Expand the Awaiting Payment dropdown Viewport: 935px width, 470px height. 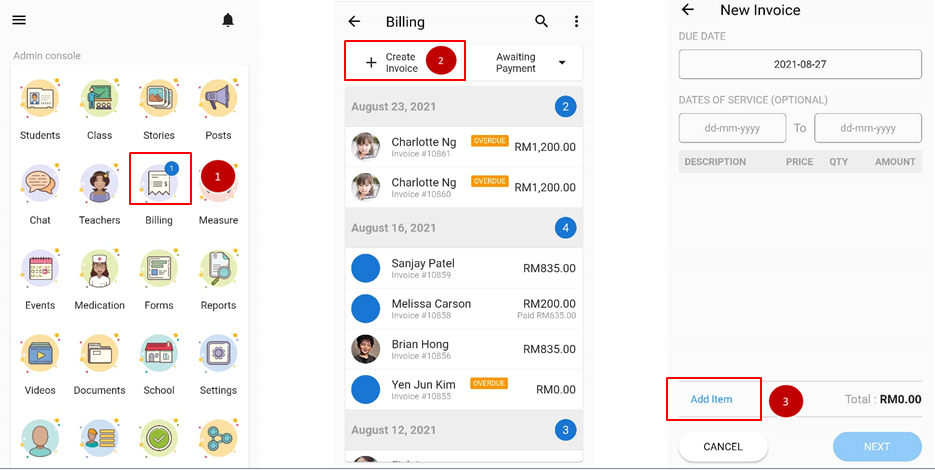(x=527, y=63)
